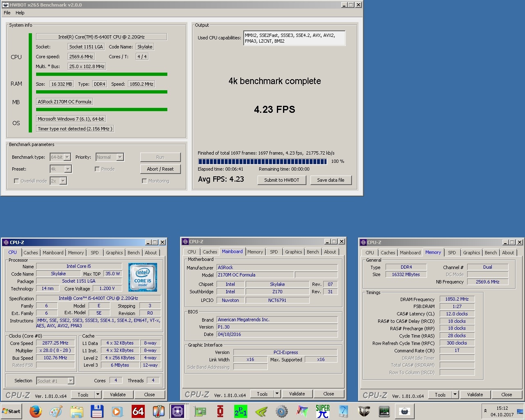Click the network monitor icon in system tray
525x420 pixels.
click(x=520, y=411)
